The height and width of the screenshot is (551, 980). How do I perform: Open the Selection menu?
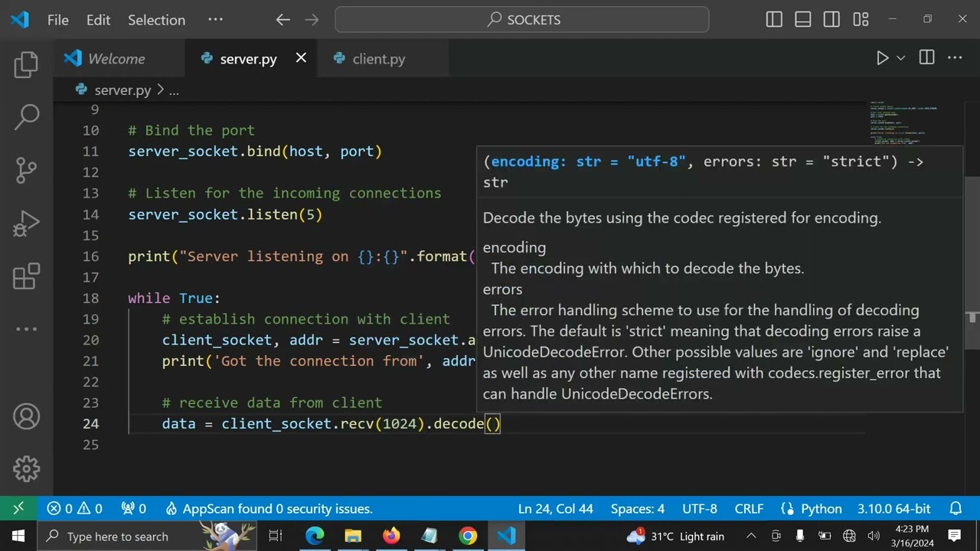coord(156,20)
